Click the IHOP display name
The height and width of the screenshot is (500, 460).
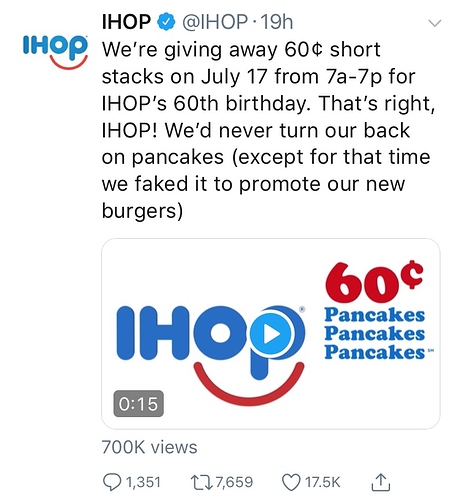point(127,22)
